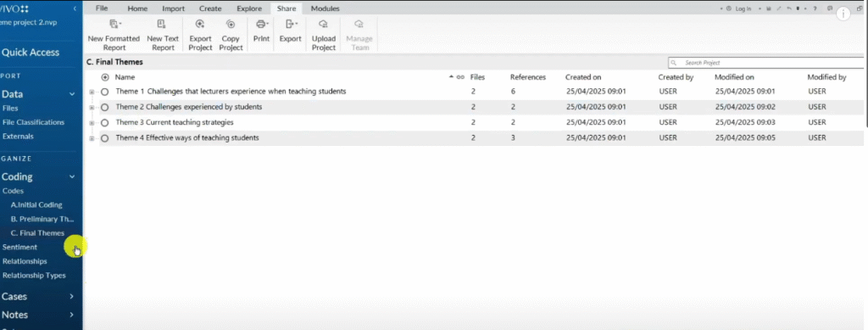868x330 pixels.
Task: Sort by the Created on column header
Action: point(583,77)
